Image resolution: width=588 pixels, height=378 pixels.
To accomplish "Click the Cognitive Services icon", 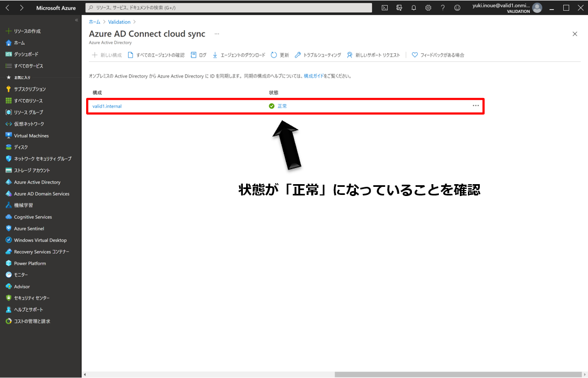I will tap(9, 217).
